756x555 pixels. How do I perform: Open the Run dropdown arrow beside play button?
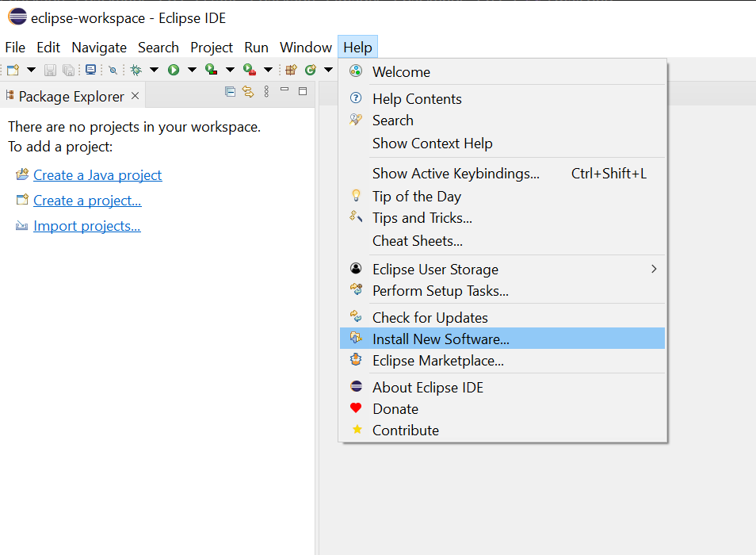click(x=192, y=70)
